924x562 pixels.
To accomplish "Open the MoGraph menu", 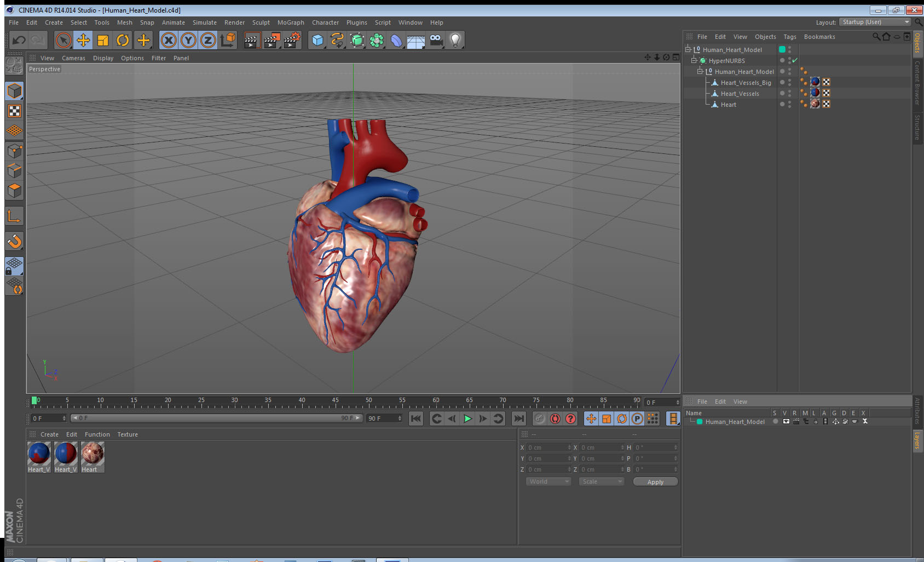I will 291,22.
